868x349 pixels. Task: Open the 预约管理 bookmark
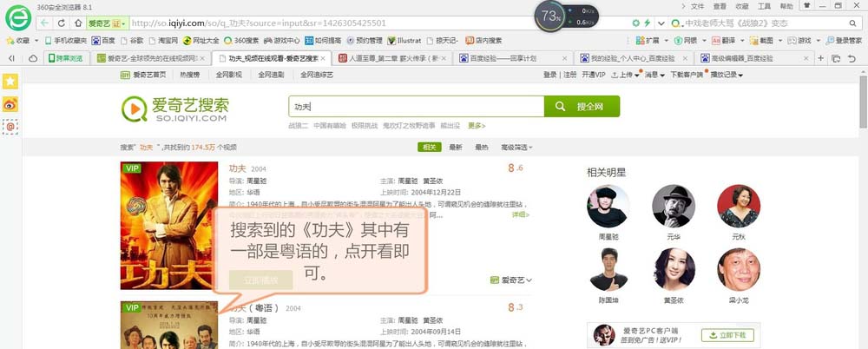pos(365,41)
